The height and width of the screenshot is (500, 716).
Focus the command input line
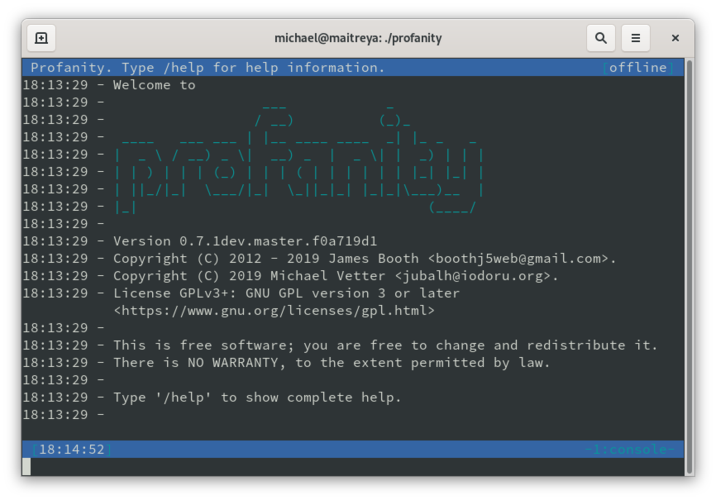(353, 467)
